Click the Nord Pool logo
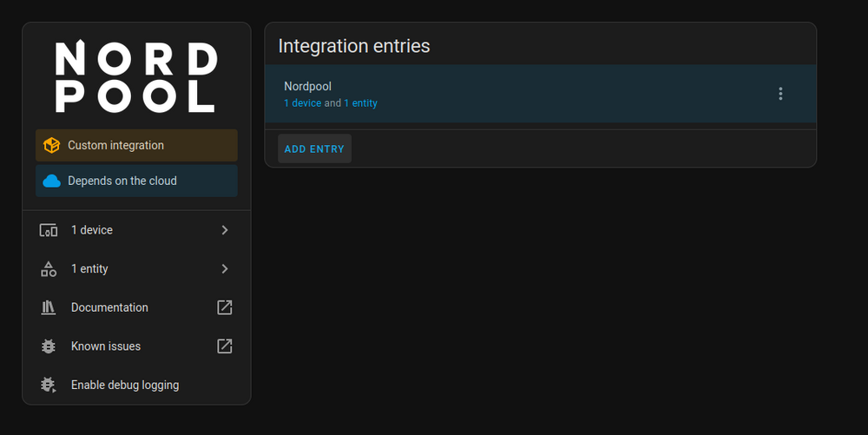Image resolution: width=868 pixels, height=435 pixels. (136, 77)
